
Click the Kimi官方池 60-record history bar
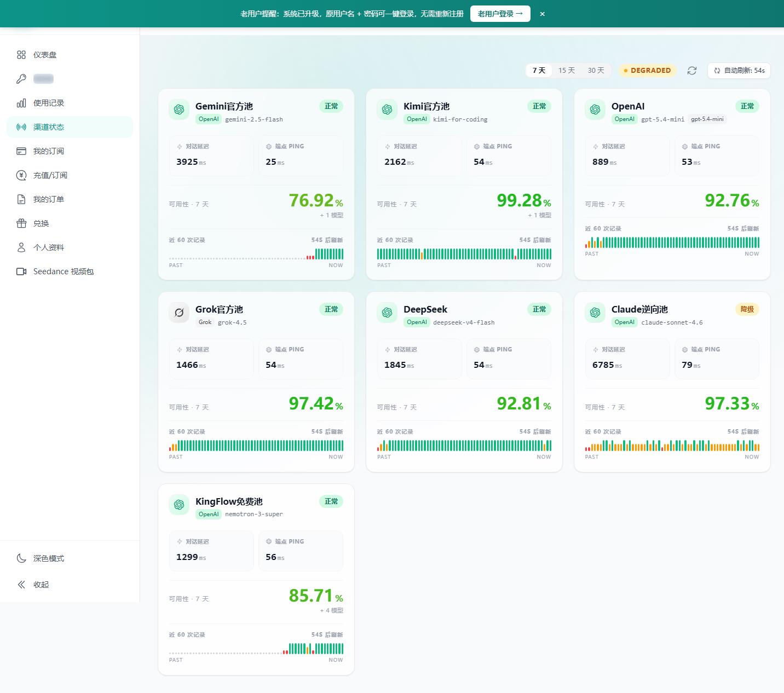coord(464,254)
